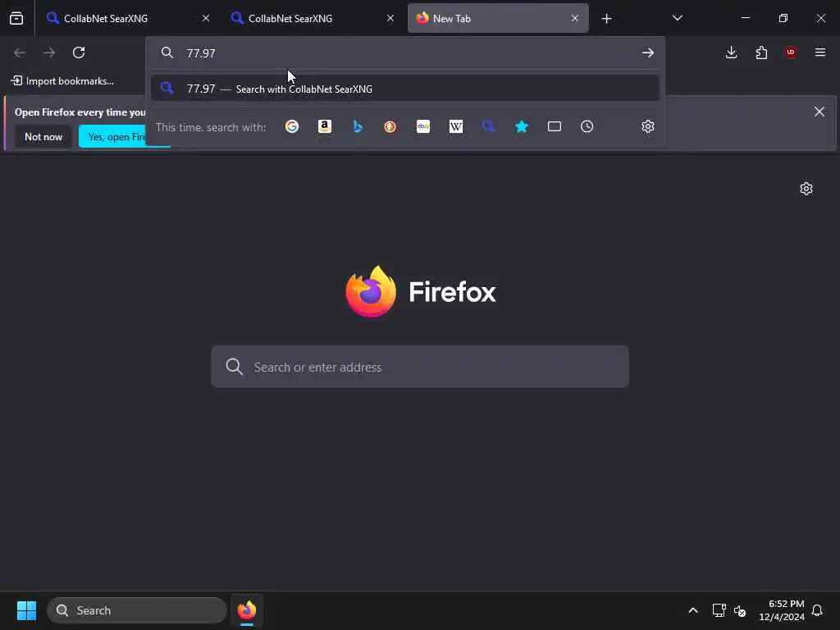
Task: Select 77.97 Search with CollabNet SearXNG suggestion
Action: point(405,89)
